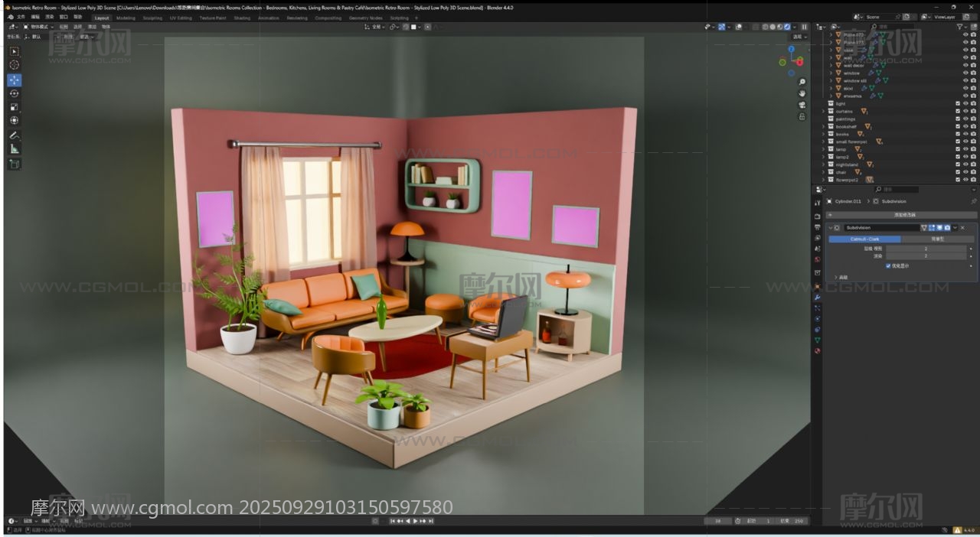Select the Cursor tool
The height and width of the screenshot is (537, 980).
pos(15,65)
